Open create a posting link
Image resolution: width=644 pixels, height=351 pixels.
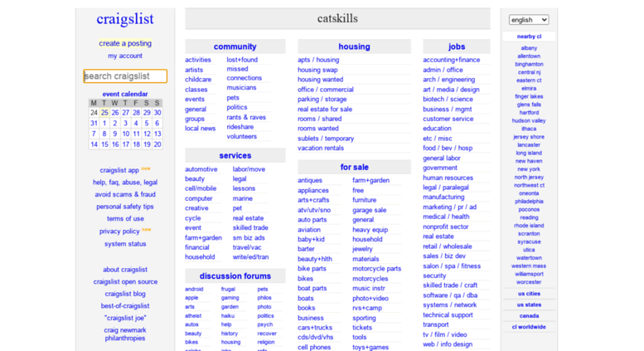[125, 43]
